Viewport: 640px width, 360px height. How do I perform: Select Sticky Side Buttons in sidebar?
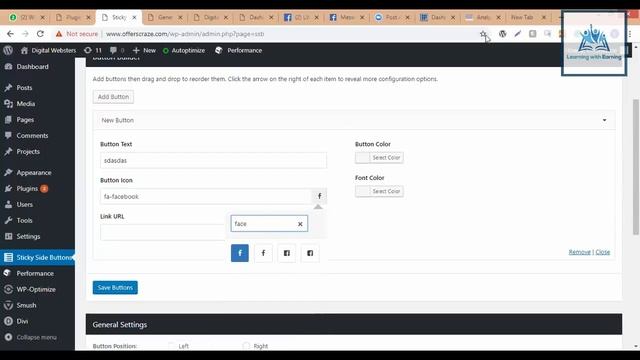[38, 258]
